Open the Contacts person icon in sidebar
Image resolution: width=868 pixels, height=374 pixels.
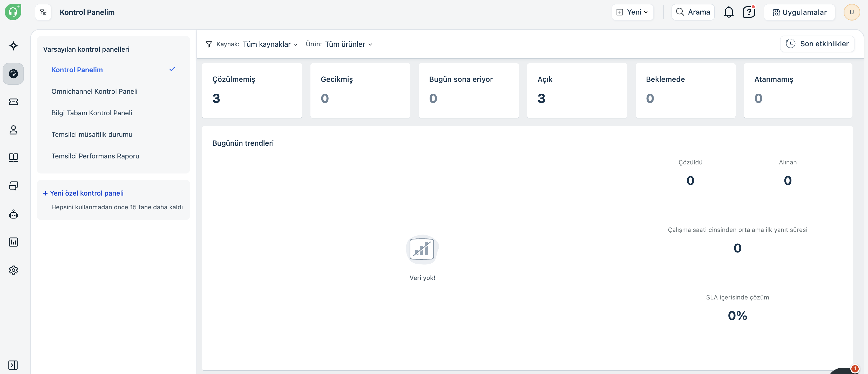pyautogui.click(x=13, y=130)
